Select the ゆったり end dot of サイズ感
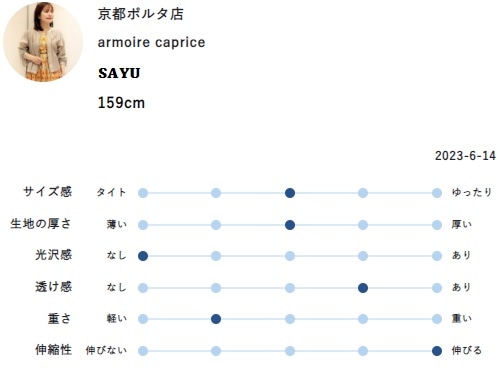Viewport: 500px width, 375px height. click(x=437, y=193)
